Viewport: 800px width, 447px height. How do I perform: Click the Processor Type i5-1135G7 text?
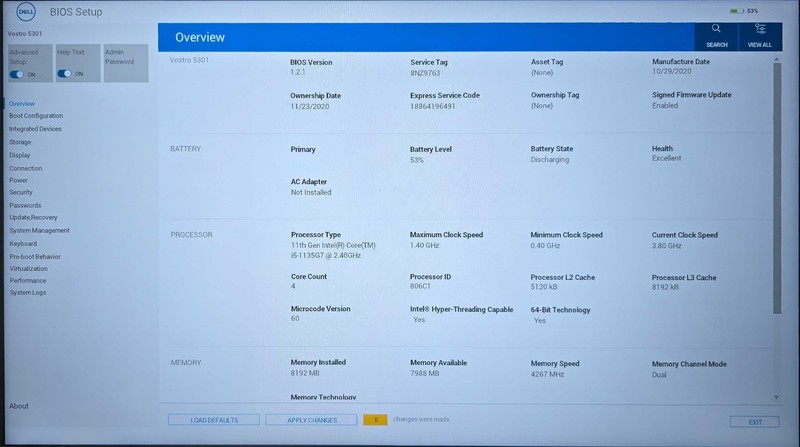[333, 251]
